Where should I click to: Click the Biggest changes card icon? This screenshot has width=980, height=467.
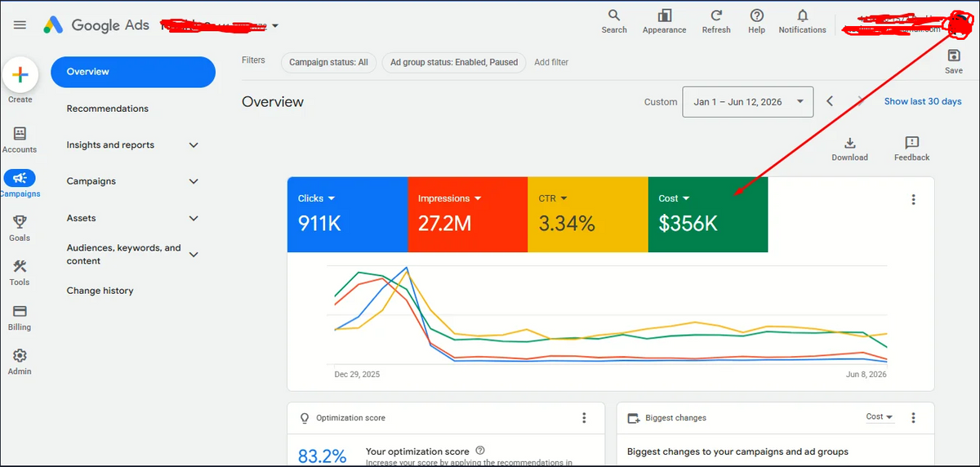pyautogui.click(x=633, y=418)
